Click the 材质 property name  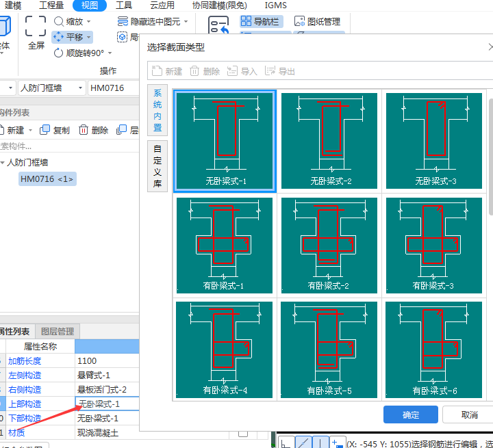[16, 433]
